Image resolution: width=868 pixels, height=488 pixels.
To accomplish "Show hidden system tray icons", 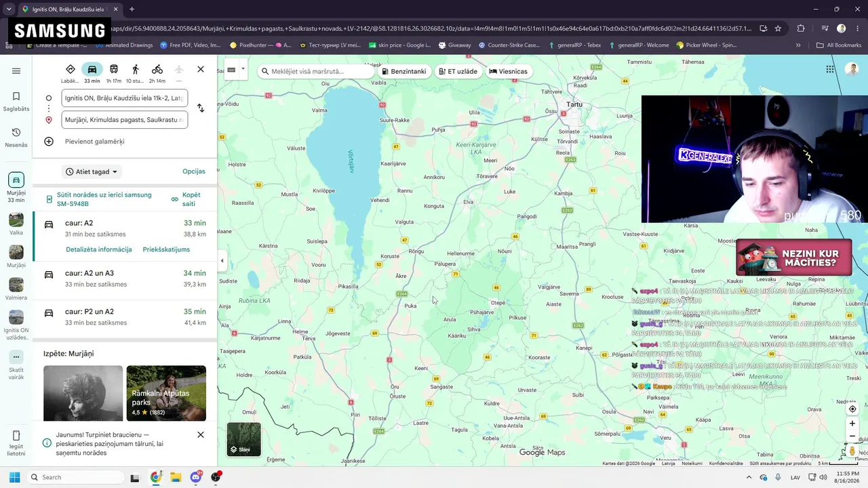I will (x=749, y=477).
